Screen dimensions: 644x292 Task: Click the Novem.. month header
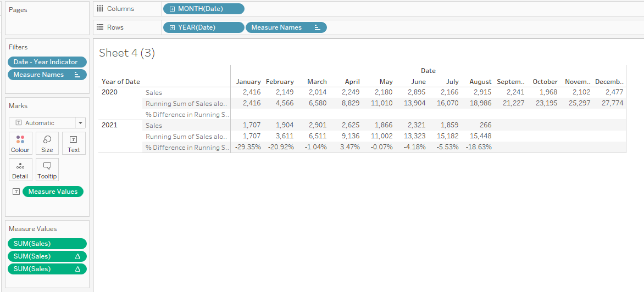pos(578,82)
